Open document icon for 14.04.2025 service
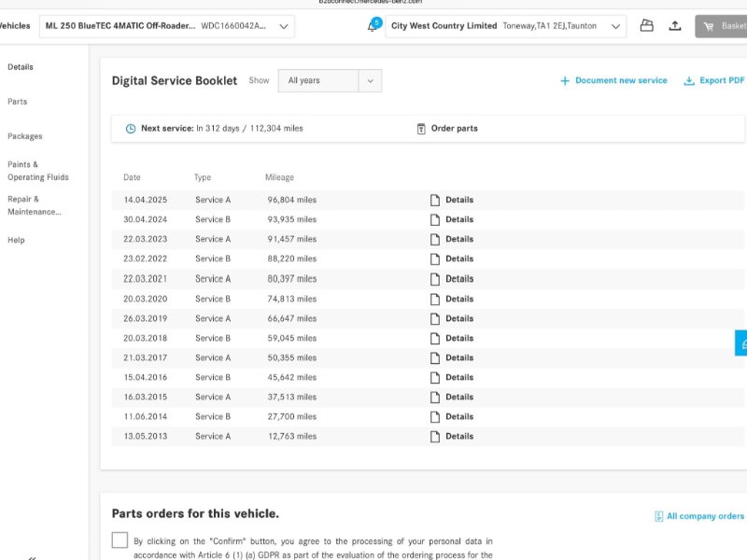This screenshot has height=560, width=747. tap(435, 200)
